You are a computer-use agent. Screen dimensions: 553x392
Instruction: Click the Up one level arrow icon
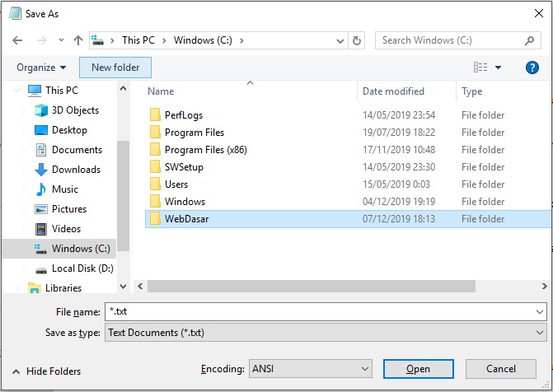(x=78, y=40)
